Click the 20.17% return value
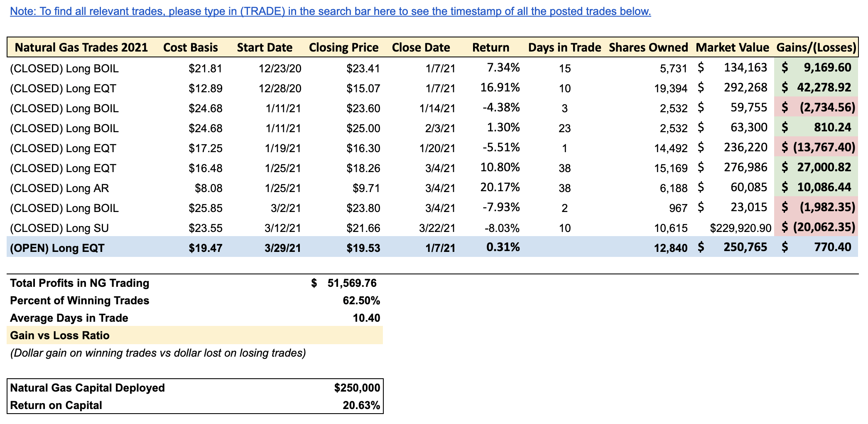Screen dimensions: 868x424 (500, 187)
